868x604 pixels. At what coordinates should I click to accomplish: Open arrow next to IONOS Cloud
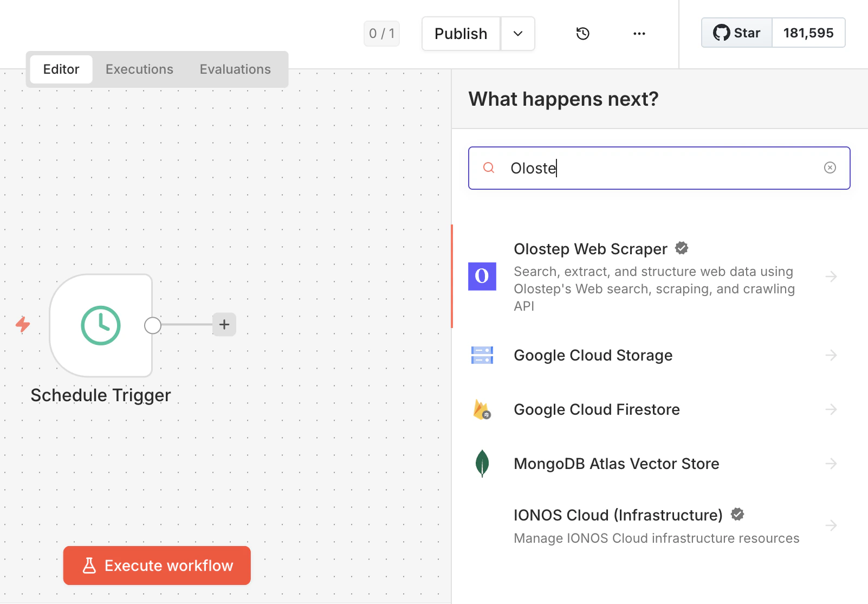(x=831, y=525)
